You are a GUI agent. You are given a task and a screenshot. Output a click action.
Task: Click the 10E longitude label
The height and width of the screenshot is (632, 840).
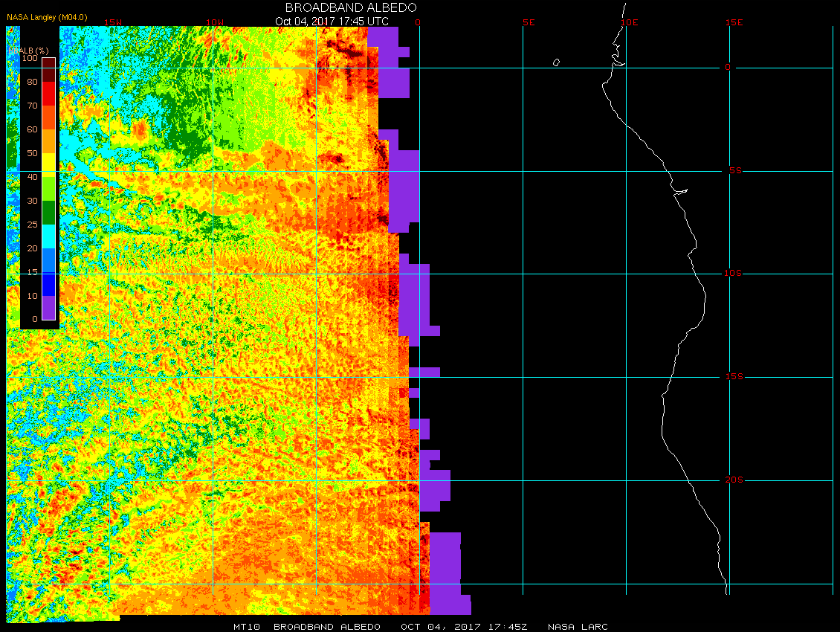click(x=630, y=22)
